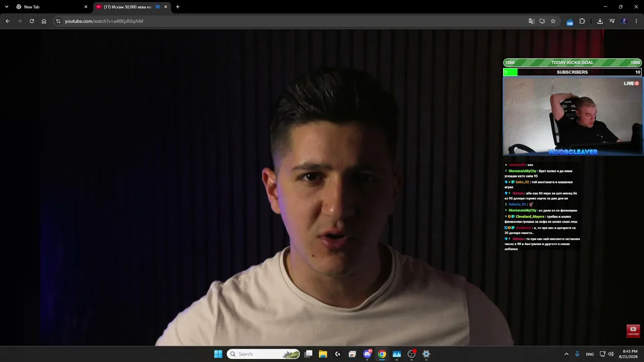The height and width of the screenshot is (362, 644).
Task: Select the YouTube video tab
Action: pyautogui.click(x=132, y=7)
